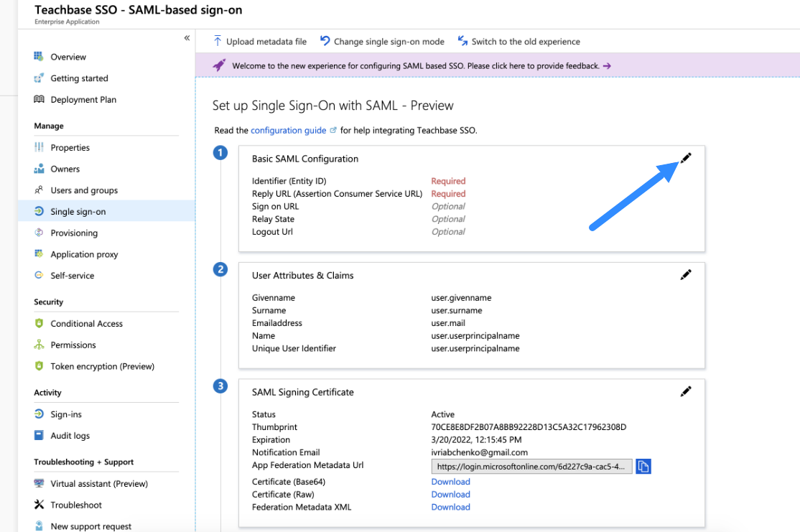Image resolution: width=800 pixels, height=532 pixels.
Task: Collapse the sidebar with double chevron icon
Action: click(187, 38)
